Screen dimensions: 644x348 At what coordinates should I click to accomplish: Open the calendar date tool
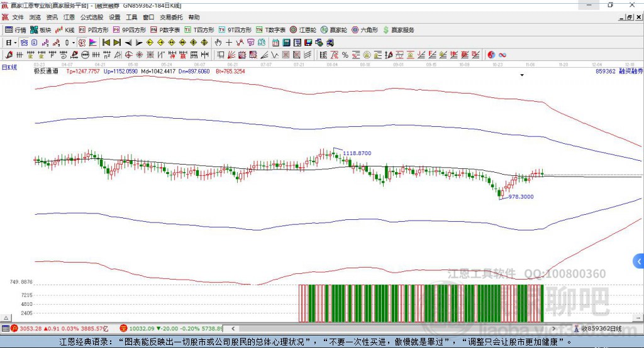[275, 43]
